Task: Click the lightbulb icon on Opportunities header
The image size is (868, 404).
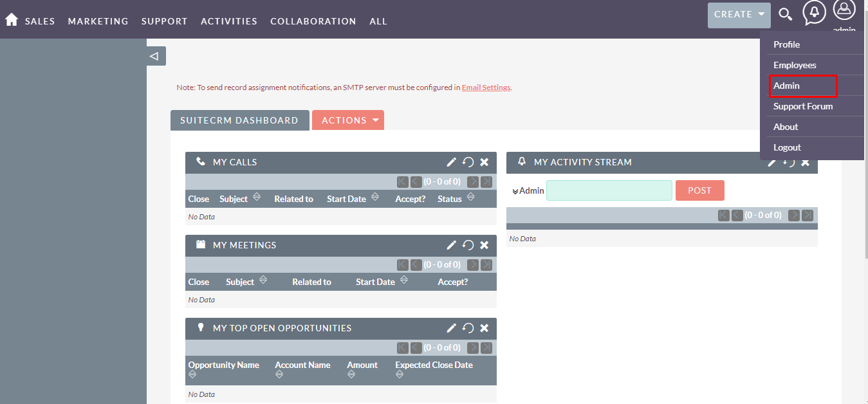Action: tap(201, 327)
